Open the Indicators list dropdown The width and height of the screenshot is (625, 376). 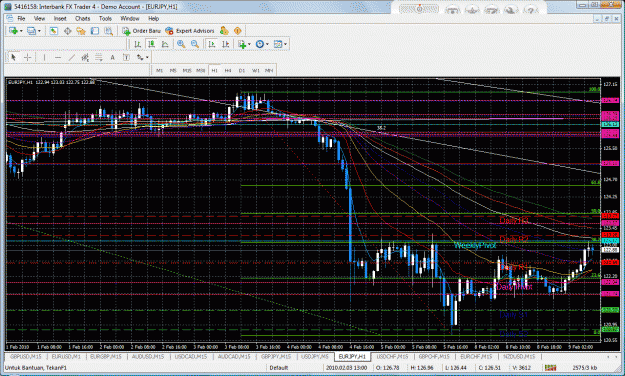[x=244, y=44]
